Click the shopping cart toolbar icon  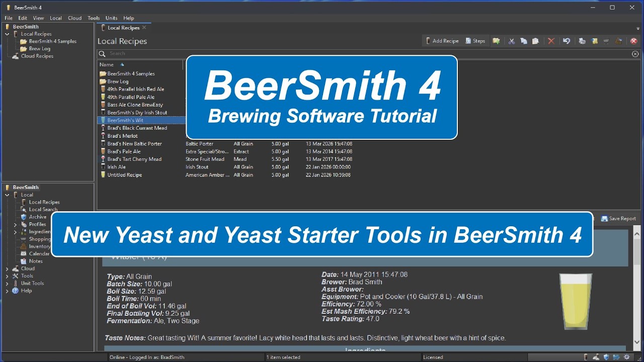click(x=606, y=41)
